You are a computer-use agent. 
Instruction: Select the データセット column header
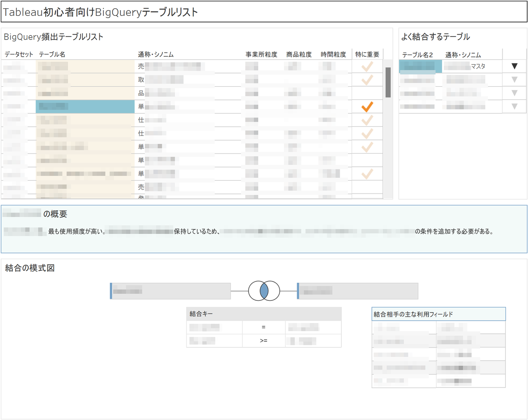(19, 55)
